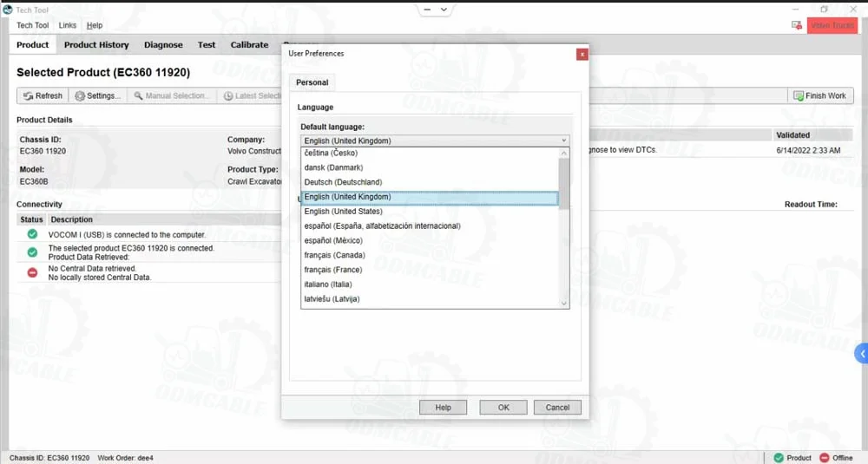This screenshot has height=464, width=868.
Task: Click the Manual Selection search icon
Action: pos(138,96)
